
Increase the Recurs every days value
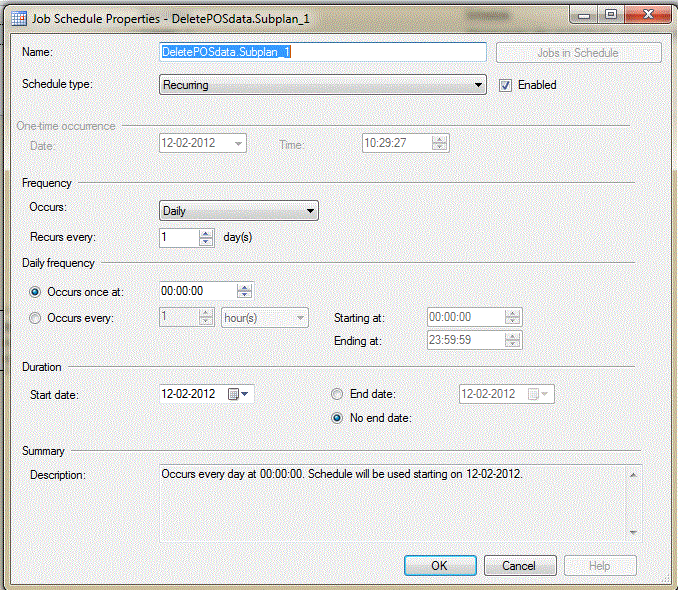[x=206, y=233]
